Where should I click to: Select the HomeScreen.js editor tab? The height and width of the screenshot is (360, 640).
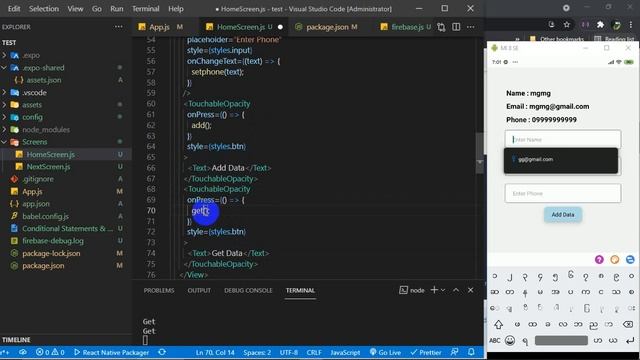pyautogui.click(x=241, y=27)
